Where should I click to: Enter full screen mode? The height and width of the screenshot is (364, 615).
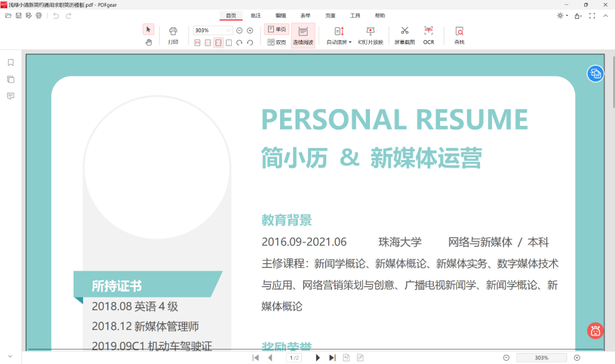[592, 16]
